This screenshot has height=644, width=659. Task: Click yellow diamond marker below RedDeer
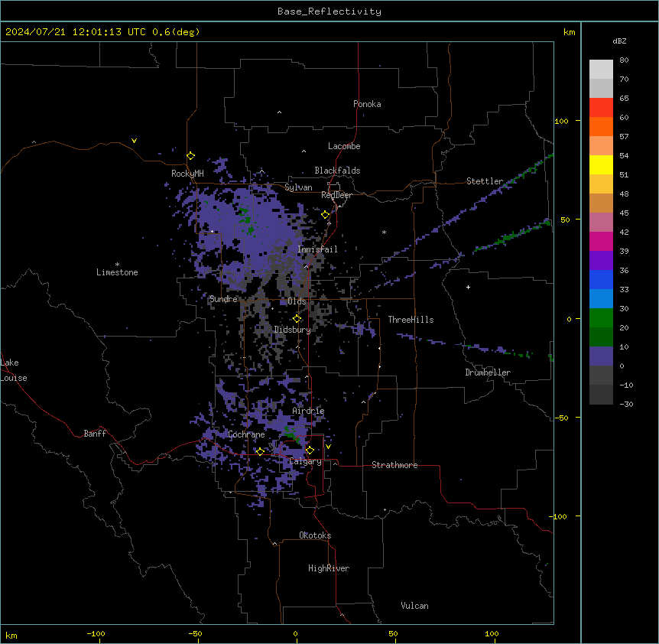pyautogui.click(x=326, y=215)
